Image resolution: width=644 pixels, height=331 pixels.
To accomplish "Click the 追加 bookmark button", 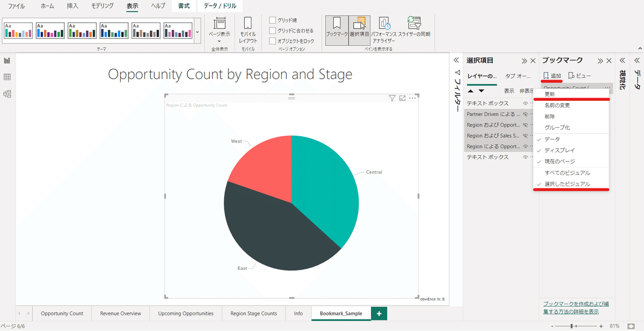I will 552,76.
